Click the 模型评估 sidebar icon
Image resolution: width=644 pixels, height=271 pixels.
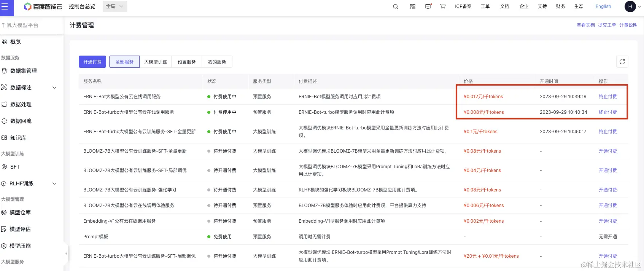coord(4,229)
